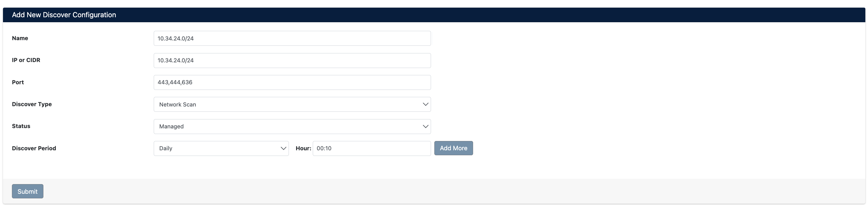868x207 pixels.
Task: Click the Hour label beside the time input
Action: click(x=302, y=148)
